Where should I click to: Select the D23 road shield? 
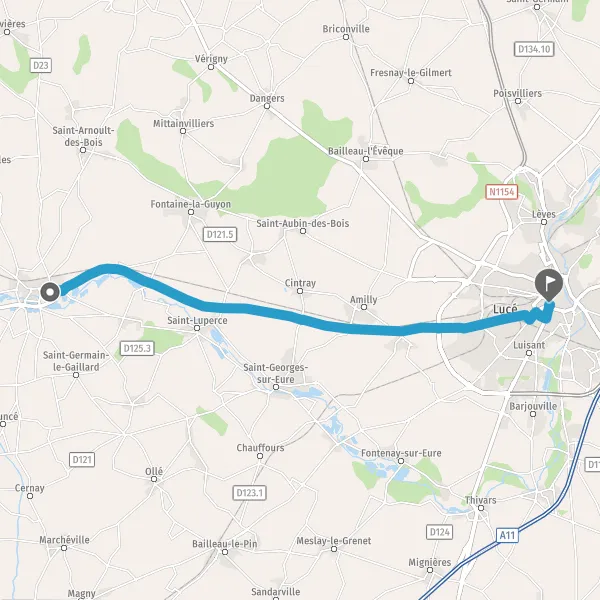[41, 65]
